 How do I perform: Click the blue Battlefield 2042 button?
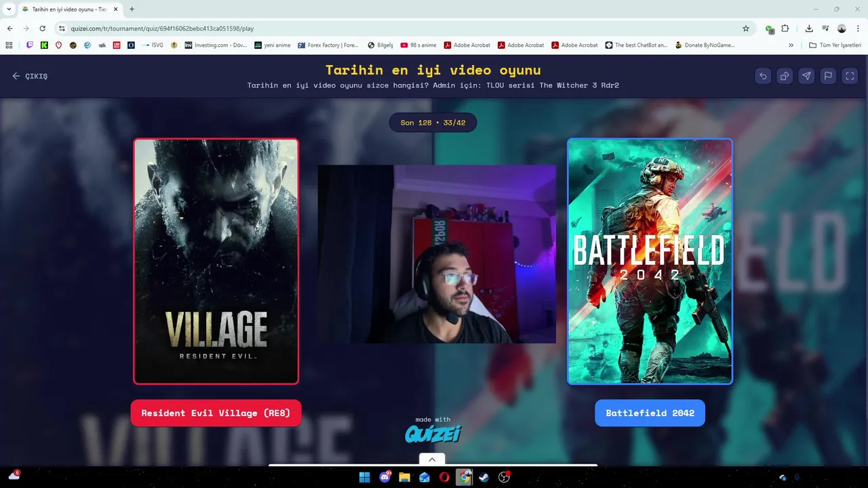650,413
